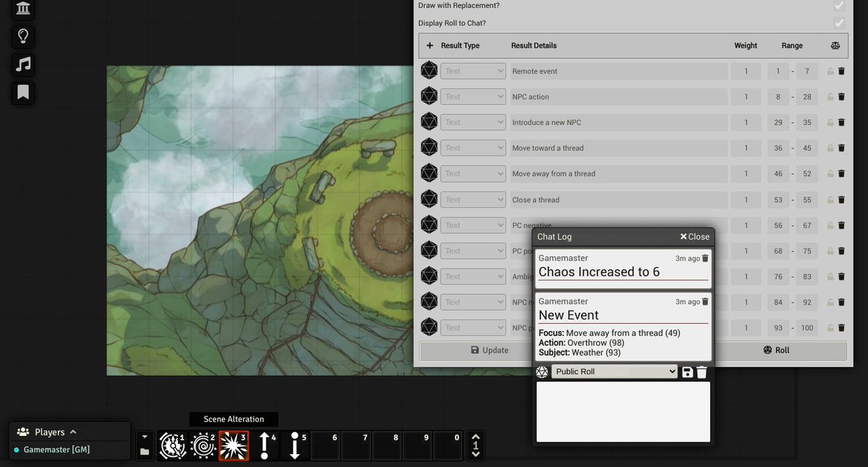Run the spiral macro in hotbar slot 2
This screenshot has width=868, height=467.
(x=203, y=445)
